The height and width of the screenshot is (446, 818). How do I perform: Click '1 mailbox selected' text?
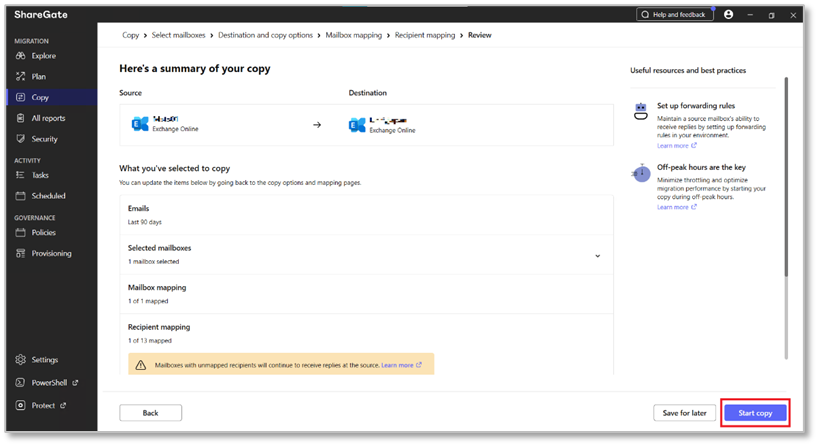tap(154, 262)
